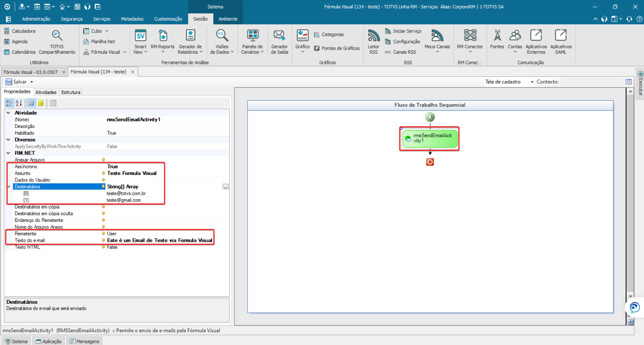The height and width of the screenshot is (345, 644).
Task: Click the yellow database icon in properties toolbar
Action: coord(41,103)
